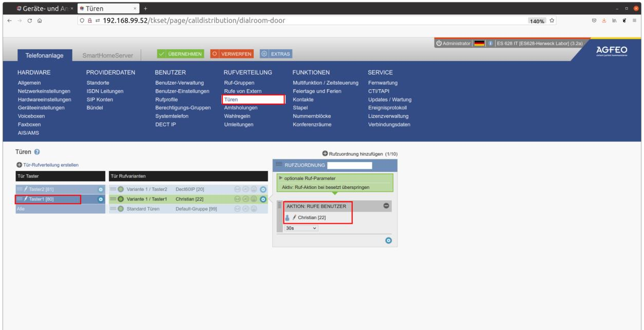
Task: Open a new browser tab with plus
Action: (x=145, y=8)
